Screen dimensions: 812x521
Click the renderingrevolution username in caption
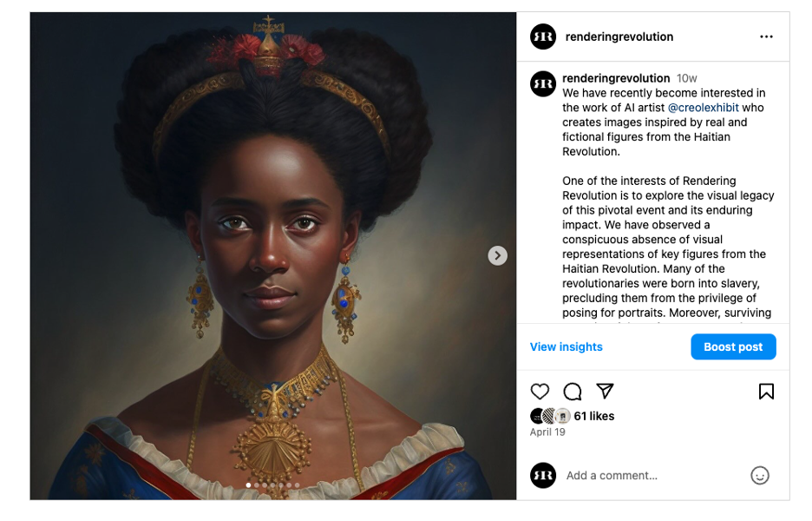(x=616, y=78)
